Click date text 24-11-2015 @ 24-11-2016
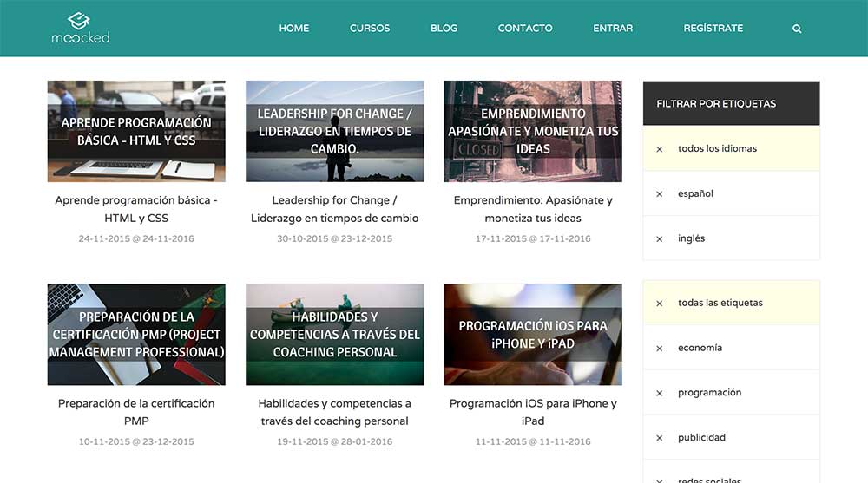 click(136, 238)
